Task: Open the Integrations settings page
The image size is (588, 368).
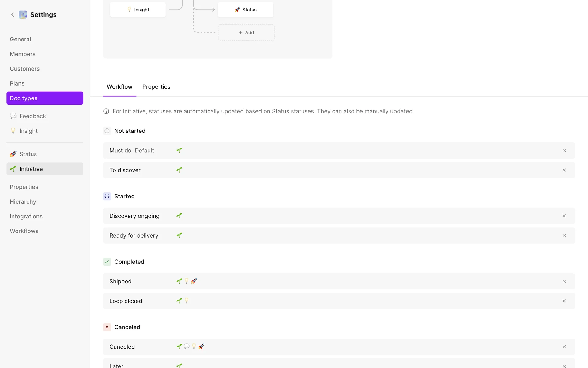Action: [26, 217]
